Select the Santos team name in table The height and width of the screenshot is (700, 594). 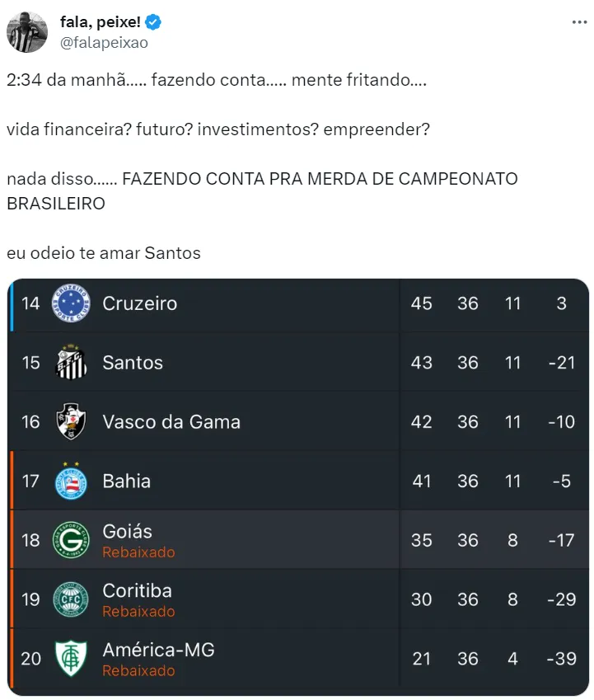133,363
